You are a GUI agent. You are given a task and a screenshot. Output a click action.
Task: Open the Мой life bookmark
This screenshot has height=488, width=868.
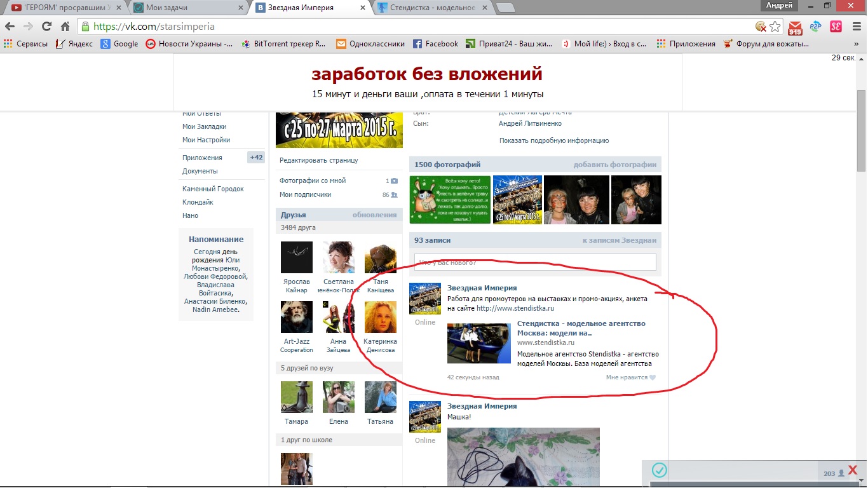[x=604, y=44]
